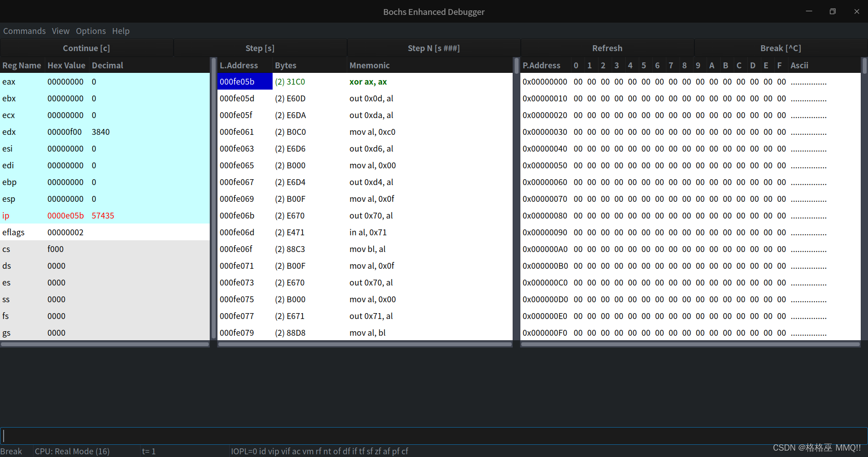Click the 'mov al, bl' instruction

click(x=368, y=333)
